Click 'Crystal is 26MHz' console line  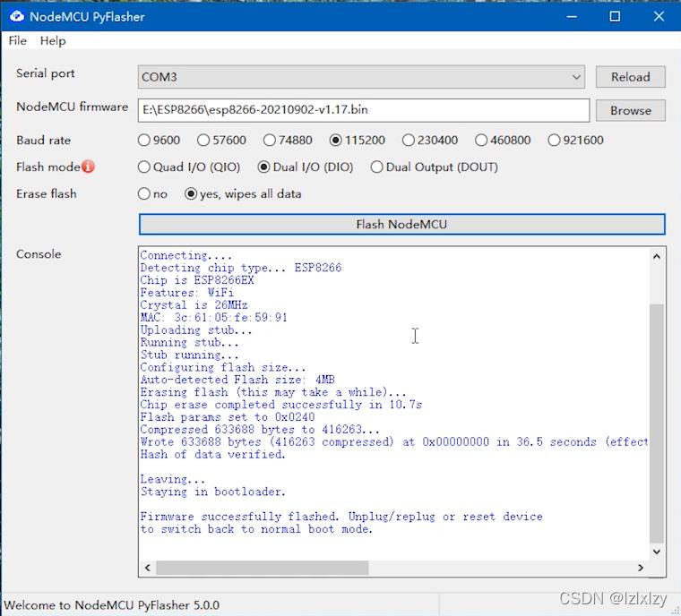click(194, 305)
